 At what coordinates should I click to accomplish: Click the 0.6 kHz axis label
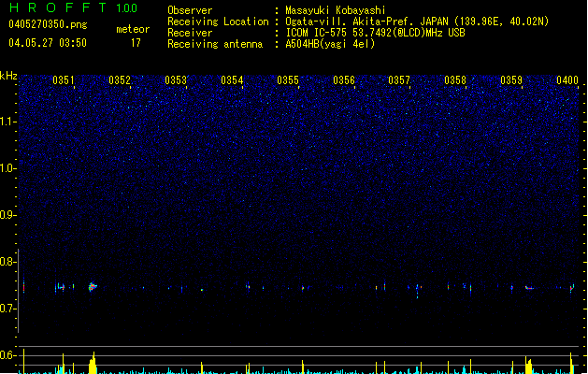[7, 355]
